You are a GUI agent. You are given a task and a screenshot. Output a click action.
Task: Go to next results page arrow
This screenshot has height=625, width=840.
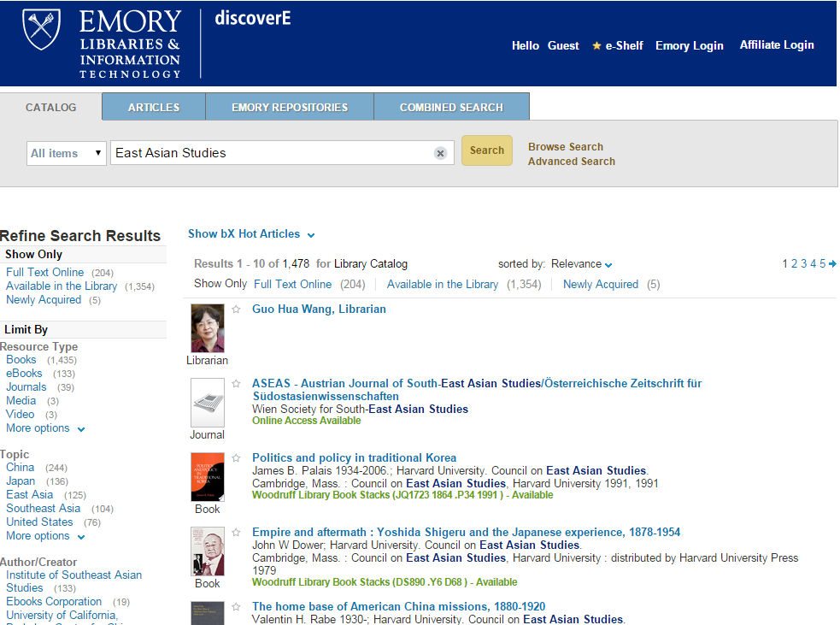click(x=832, y=263)
